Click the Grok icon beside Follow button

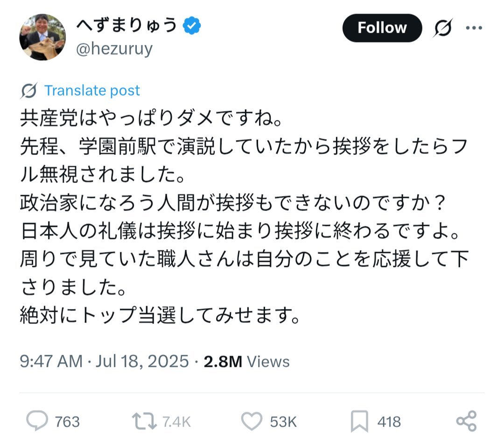click(x=443, y=28)
